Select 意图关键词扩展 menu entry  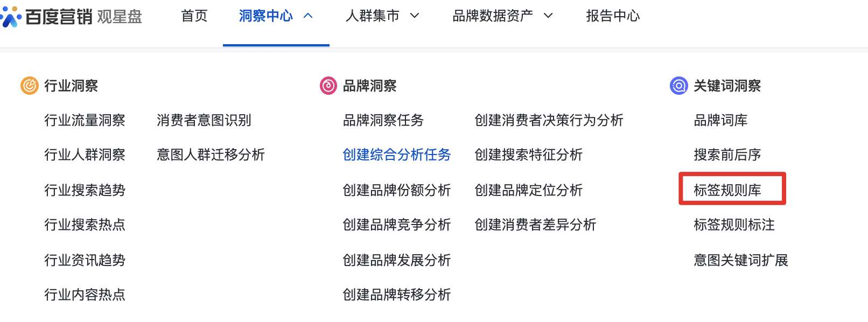click(x=740, y=260)
